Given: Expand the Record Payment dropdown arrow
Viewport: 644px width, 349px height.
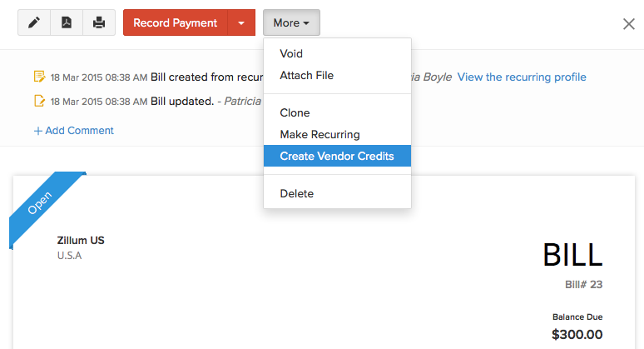Looking at the screenshot, I should click(x=240, y=23).
